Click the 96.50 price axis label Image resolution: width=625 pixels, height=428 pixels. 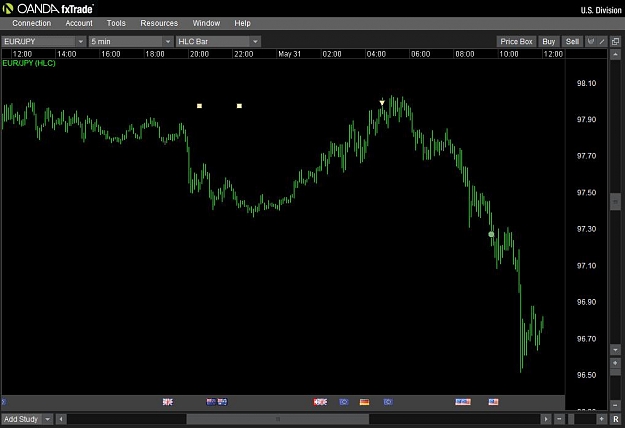(x=586, y=375)
